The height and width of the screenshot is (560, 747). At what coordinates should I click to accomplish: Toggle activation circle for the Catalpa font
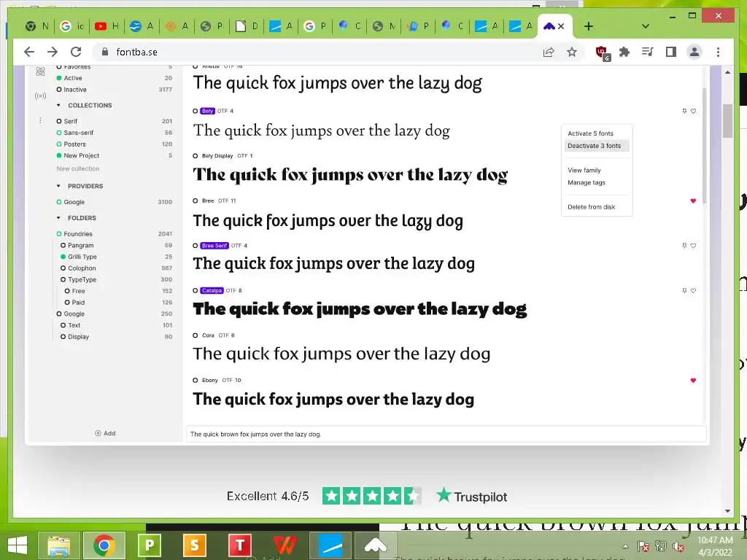[196, 290]
